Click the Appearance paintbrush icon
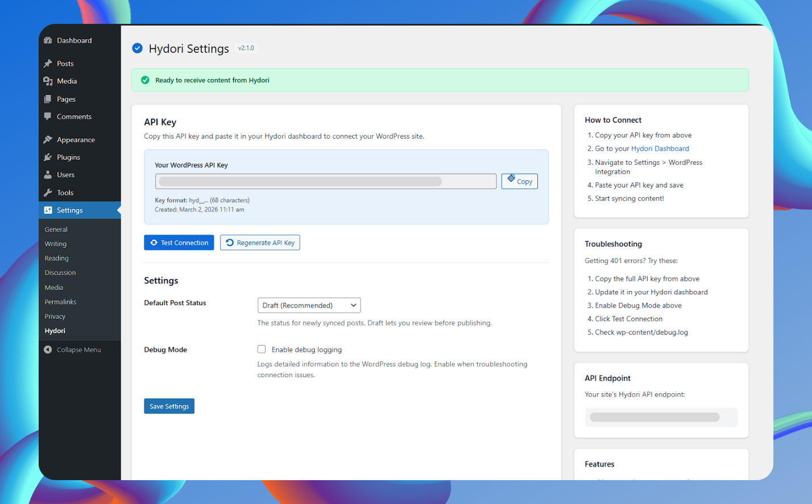Viewport: 812px width, 504px height. pyautogui.click(x=48, y=140)
